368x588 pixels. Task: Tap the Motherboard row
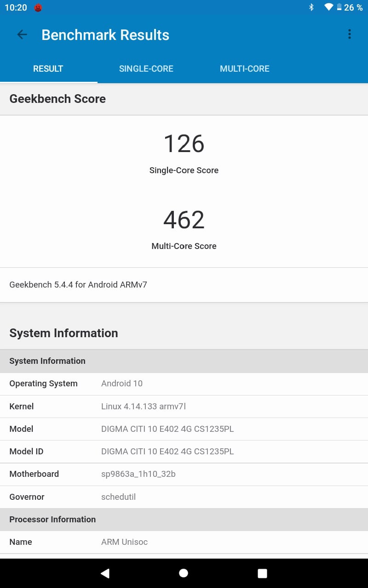pyautogui.click(x=184, y=474)
